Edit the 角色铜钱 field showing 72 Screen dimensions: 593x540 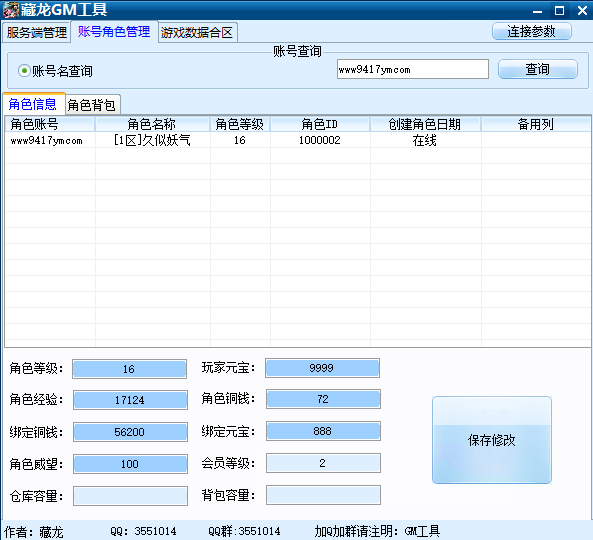click(x=323, y=399)
